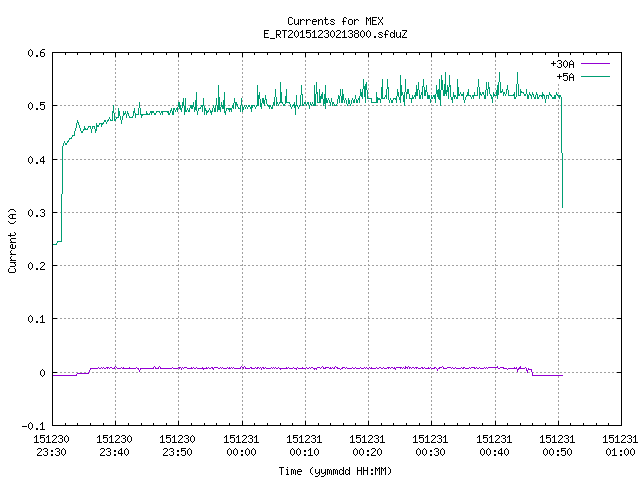This screenshot has width=640, height=480.
Task: Click the chart title 'Currents for MEX'
Action: coord(335,21)
